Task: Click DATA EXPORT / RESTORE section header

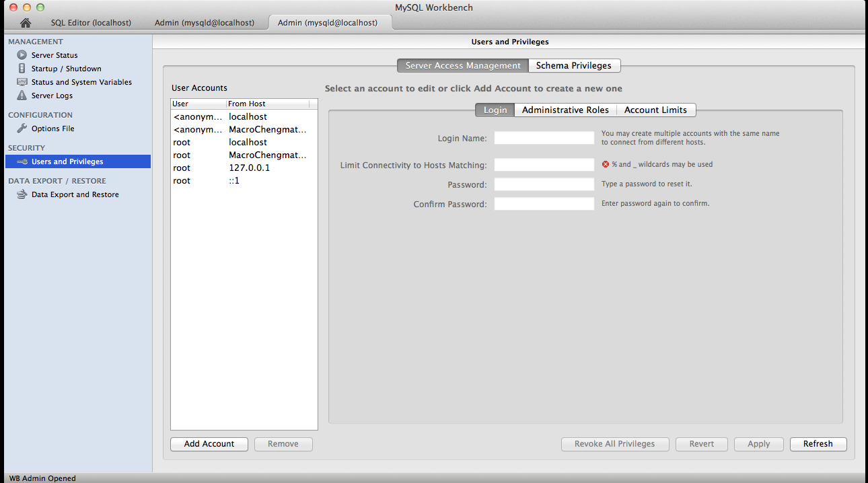Action: click(57, 181)
